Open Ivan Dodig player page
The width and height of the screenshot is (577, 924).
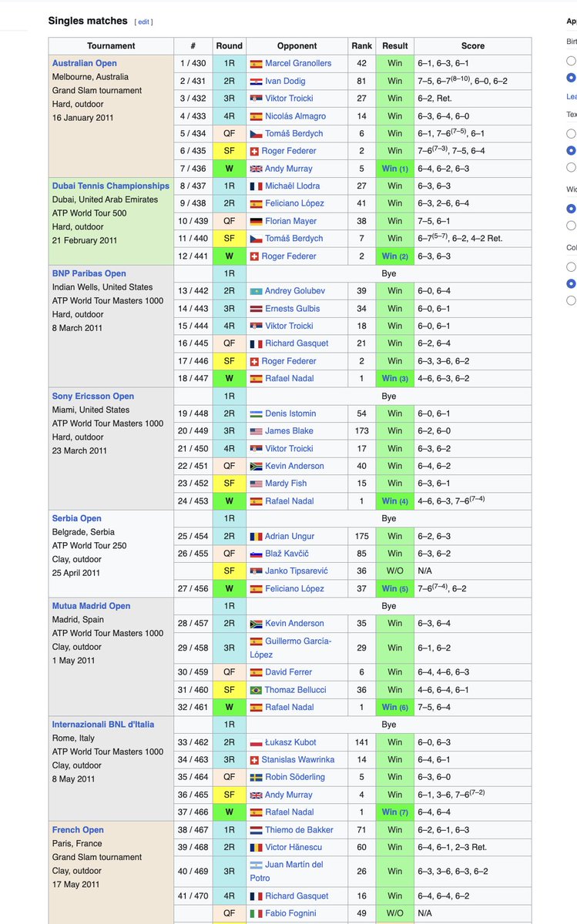click(x=286, y=81)
